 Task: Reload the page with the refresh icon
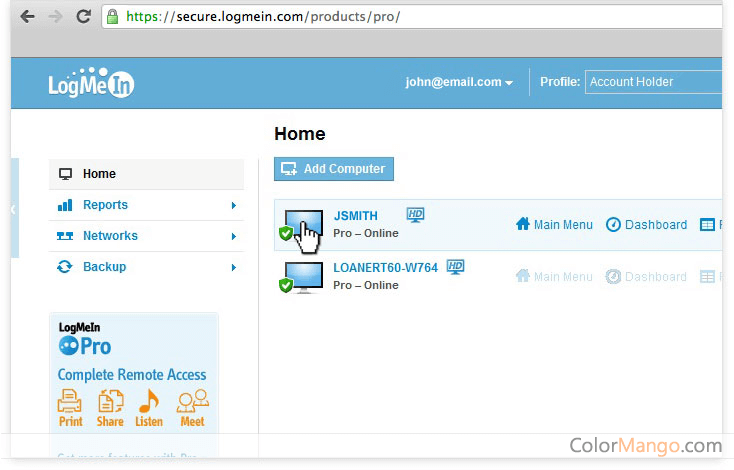coord(84,16)
